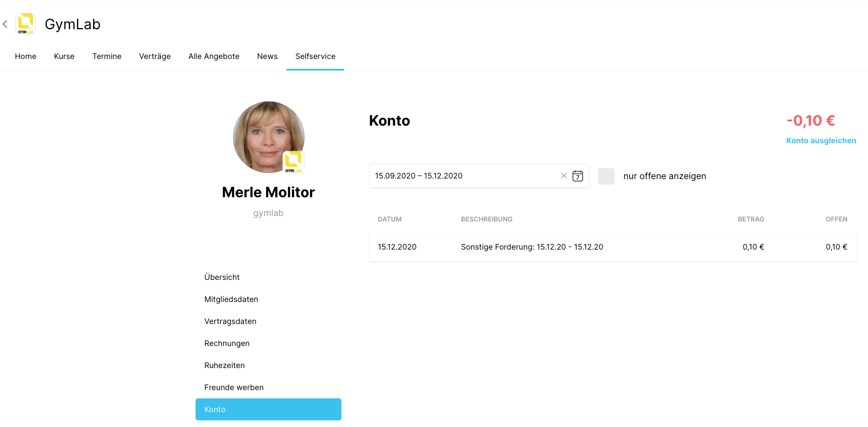Clear the date range with the X icon
868x427 pixels.
tap(564, 176)
